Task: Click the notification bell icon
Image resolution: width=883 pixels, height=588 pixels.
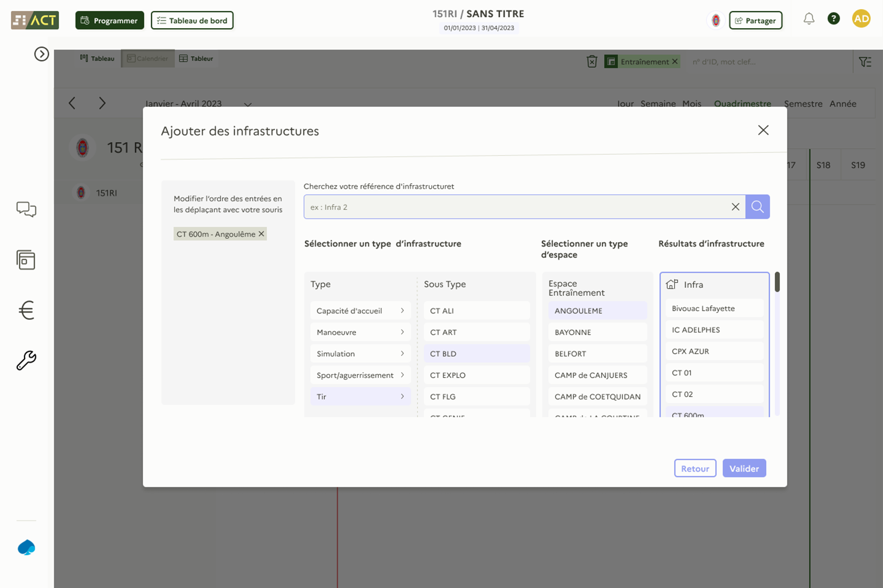Action: [x=809, y=19]
